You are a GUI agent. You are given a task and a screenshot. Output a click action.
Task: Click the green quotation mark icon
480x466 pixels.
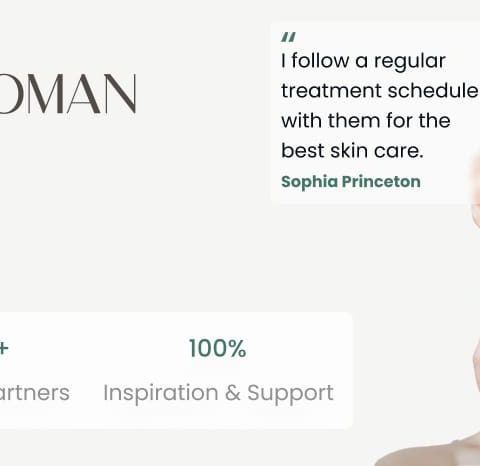coord(288,37)
